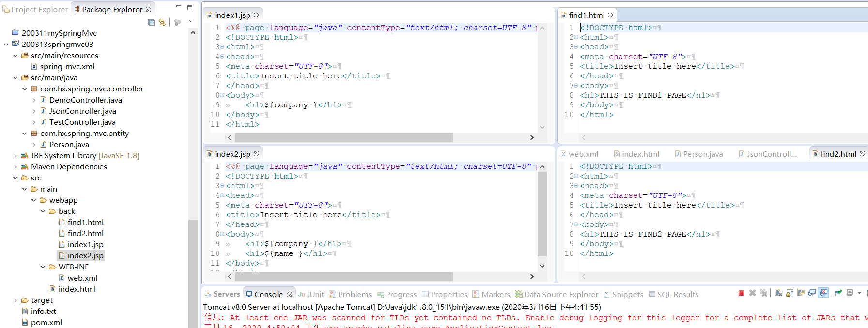This screenshot has width=868, height=328.
Task: Expand the JsonController.java node
Action: click(x=33, y=111)
